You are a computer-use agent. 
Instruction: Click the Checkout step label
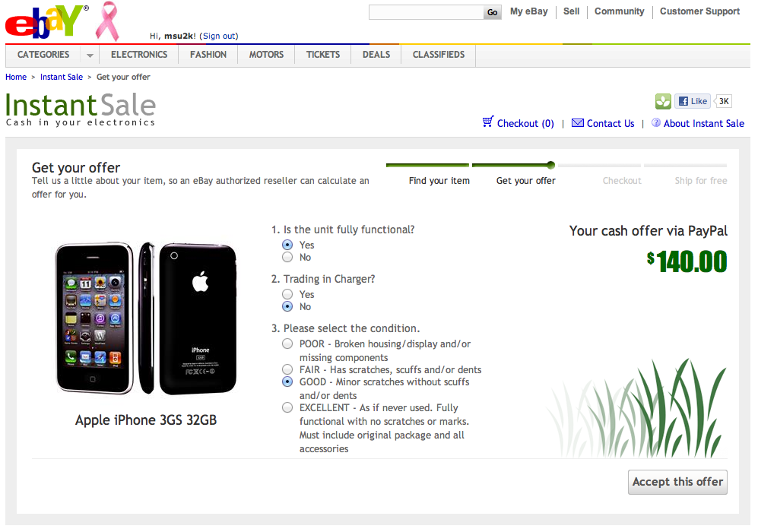coord(622,180)
